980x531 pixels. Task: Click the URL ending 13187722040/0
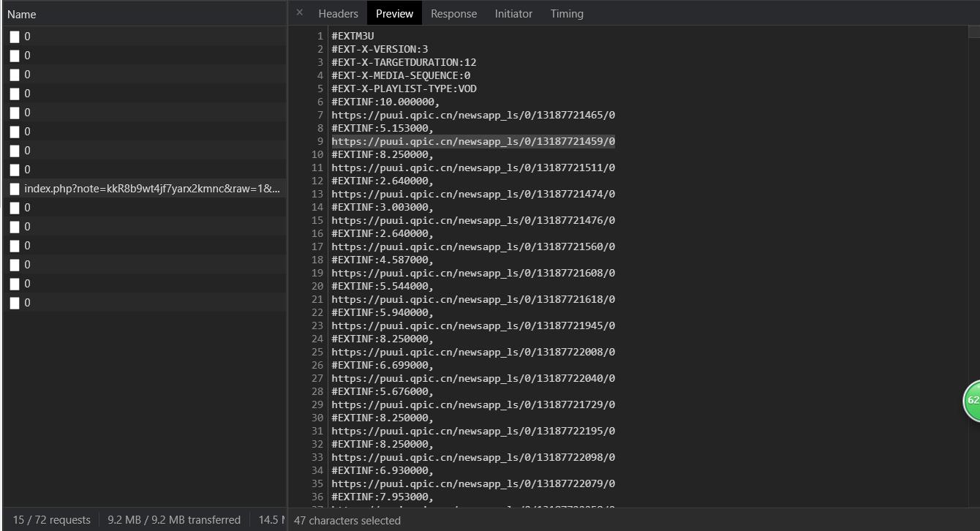click(473, 378)
